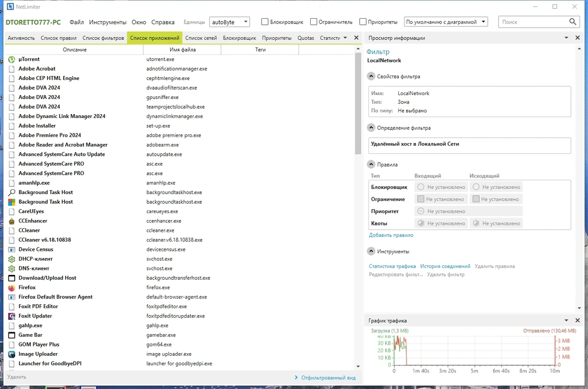Click the Background Task Host magnifier icon
The height and width of the screenshot is (389, 588).
click(12, 193)
